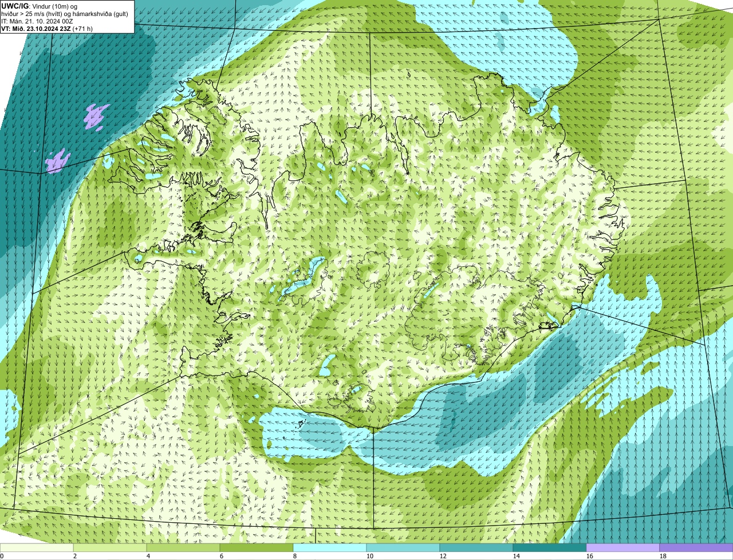Screen dimensions: 733x560
Task: Select the 14–16 m/s dark teal legend swatch
Action: (550, 548)
